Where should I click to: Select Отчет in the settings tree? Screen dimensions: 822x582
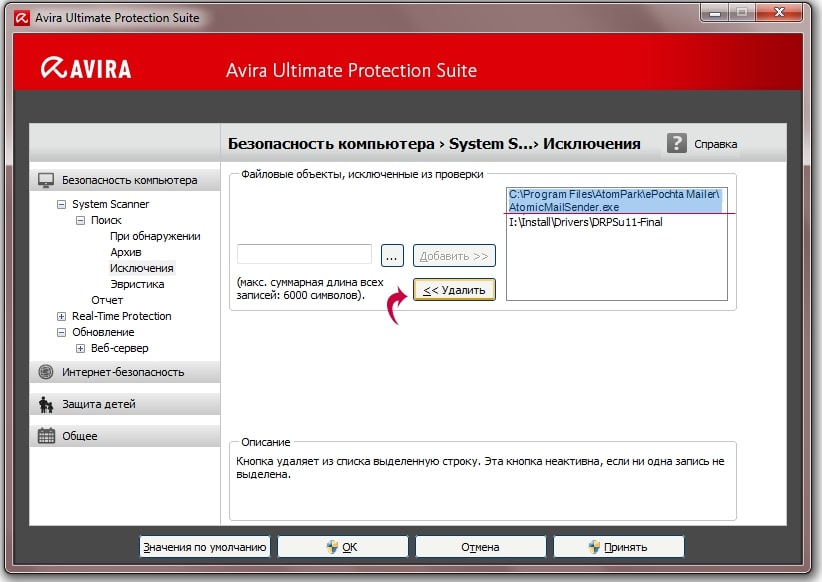click(x=107, y=300)
